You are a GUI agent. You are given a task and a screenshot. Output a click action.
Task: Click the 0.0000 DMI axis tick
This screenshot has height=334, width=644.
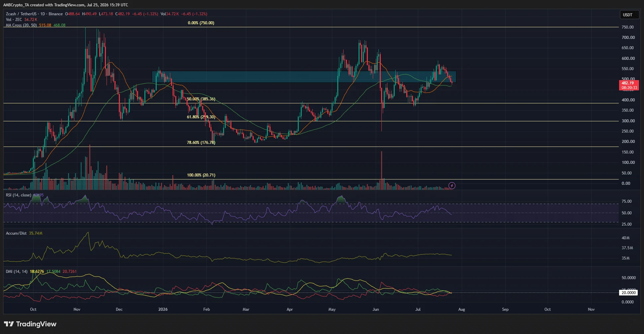tap(627, 302)
